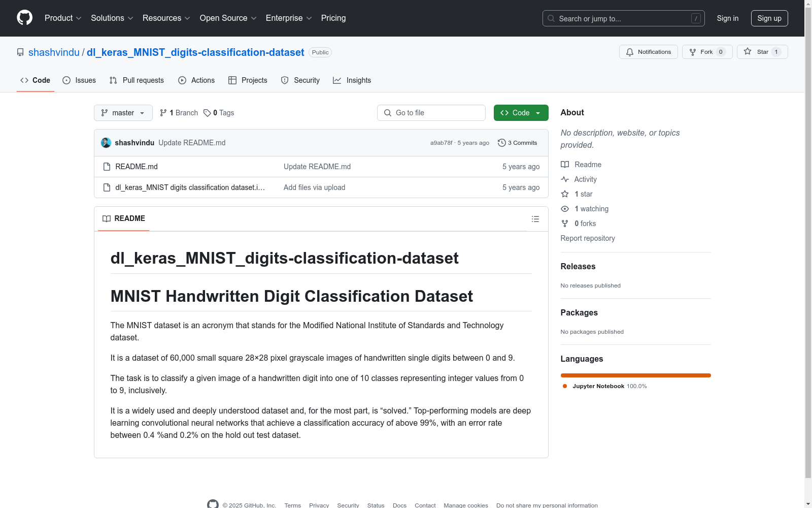Viewport: 812px width, 508px height.
Task: Click the Languages bar for Jupyter Notebook
Action: coord(636,375)
